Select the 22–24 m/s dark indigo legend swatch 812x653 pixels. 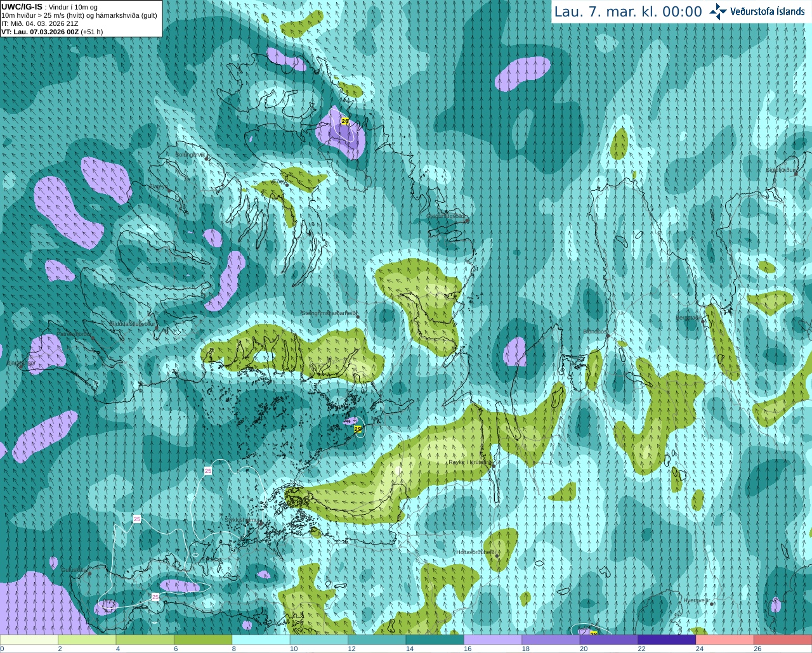tap(667, 640)
